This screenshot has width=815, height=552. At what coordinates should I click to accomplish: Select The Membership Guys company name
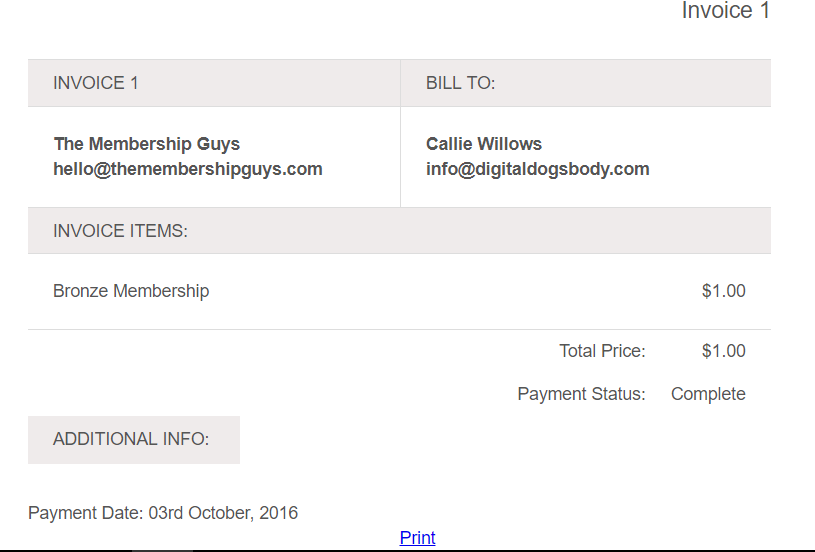[147, 144]
